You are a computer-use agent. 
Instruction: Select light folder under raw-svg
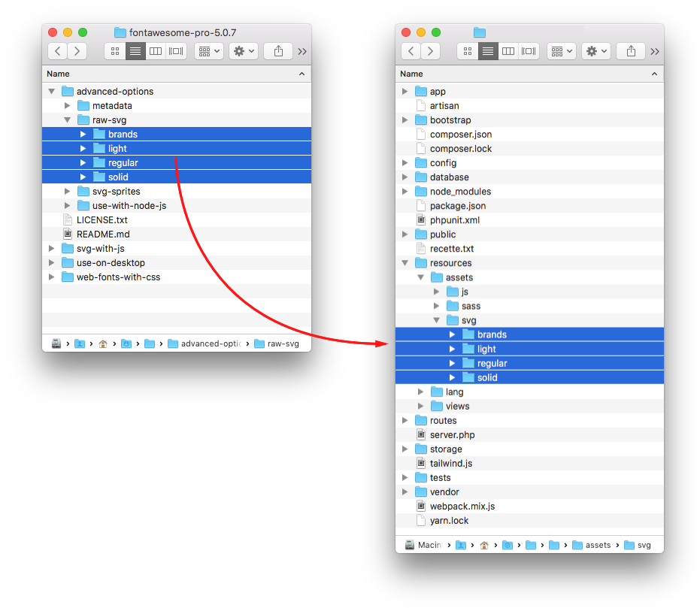177,149
